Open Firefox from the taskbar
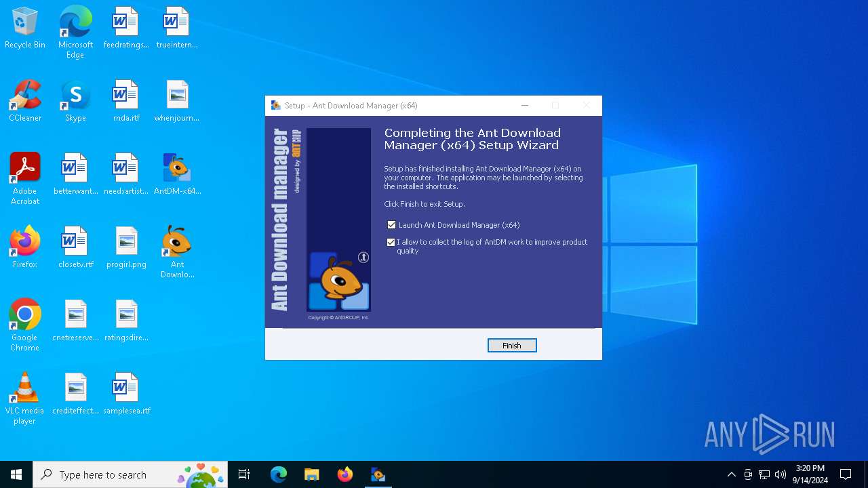This screenshot has height=488, width=868. point(344,474)
